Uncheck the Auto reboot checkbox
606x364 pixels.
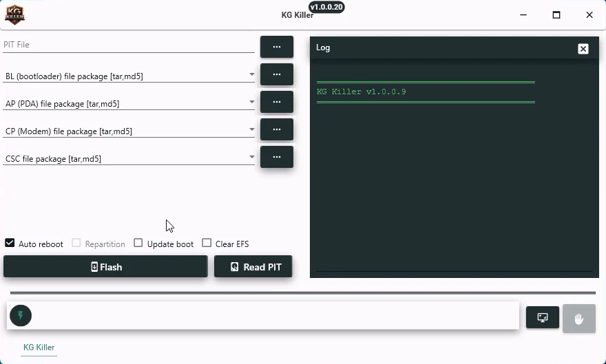pyautogui.click(x=10, y=243)
